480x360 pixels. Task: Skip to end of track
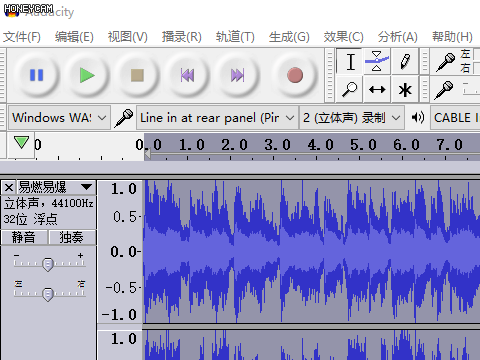coord(237,75)
